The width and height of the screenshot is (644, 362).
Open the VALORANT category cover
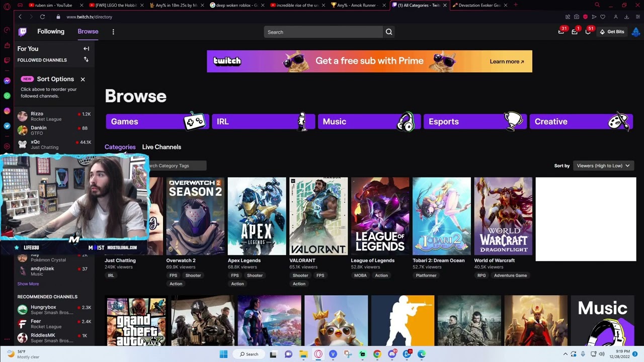pyautogui.click(x=318, y=216)
